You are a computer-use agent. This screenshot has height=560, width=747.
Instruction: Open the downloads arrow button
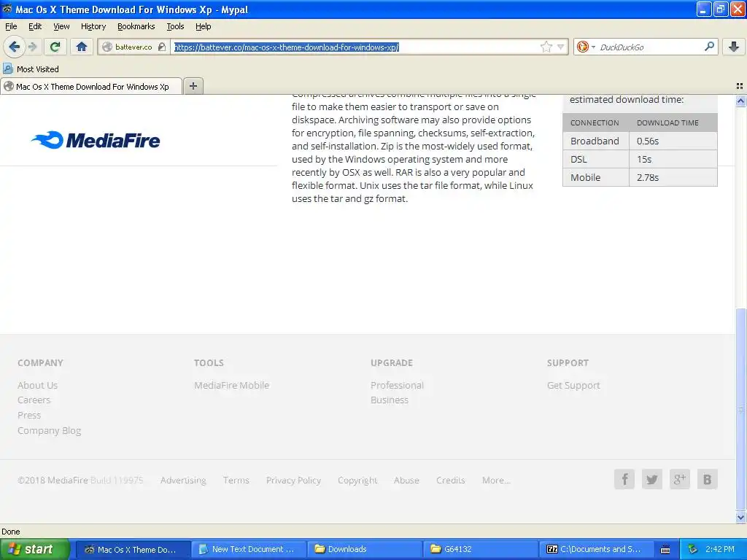click(734, 47)
